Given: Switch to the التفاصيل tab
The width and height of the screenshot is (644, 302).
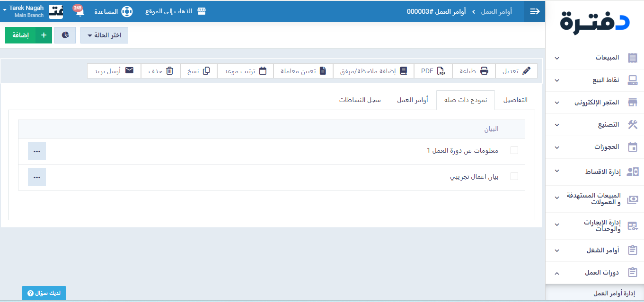Looking at the screenshot, I should point(515,100).
